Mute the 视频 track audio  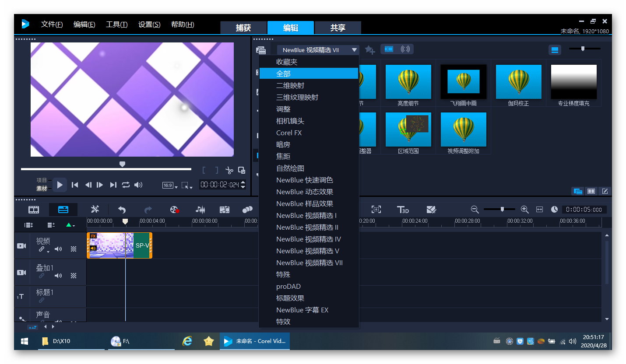pos(58,249)
